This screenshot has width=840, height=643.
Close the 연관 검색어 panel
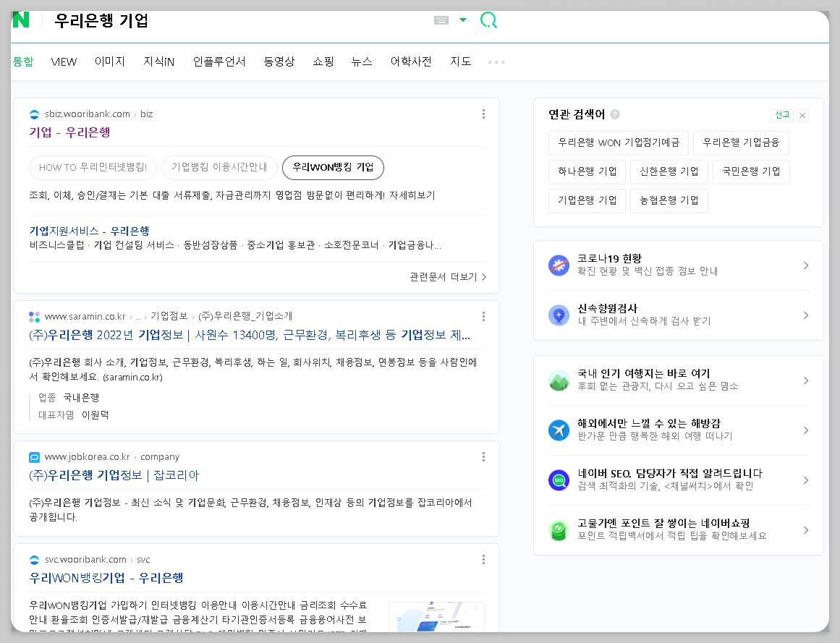click(x=802, y=115)
